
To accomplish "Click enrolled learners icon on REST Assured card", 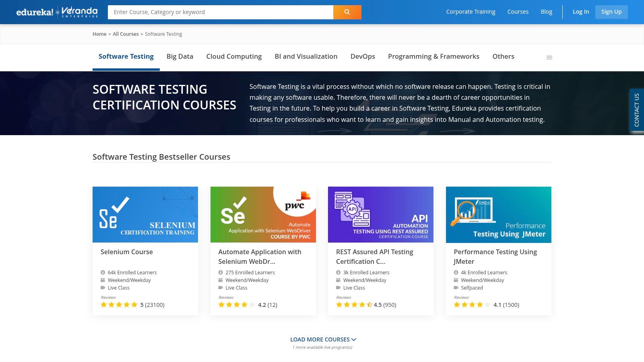I will (x=338, y=272).
